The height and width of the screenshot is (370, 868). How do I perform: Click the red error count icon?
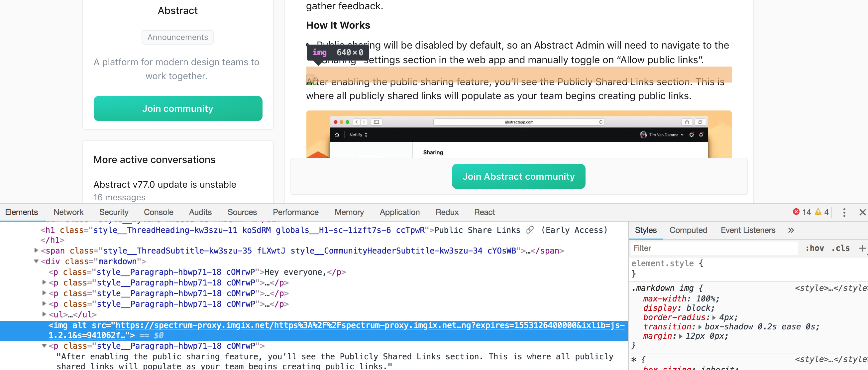point(796,212)
